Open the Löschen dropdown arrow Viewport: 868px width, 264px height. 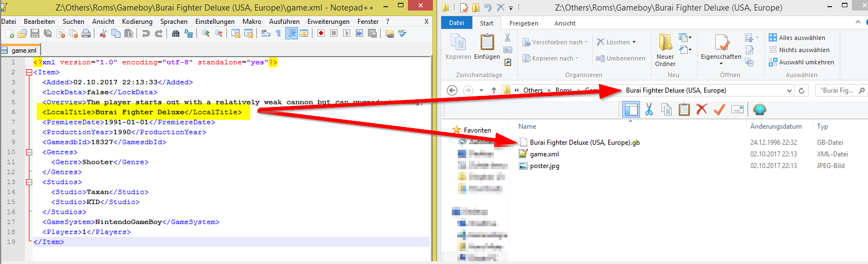[634, 42]
